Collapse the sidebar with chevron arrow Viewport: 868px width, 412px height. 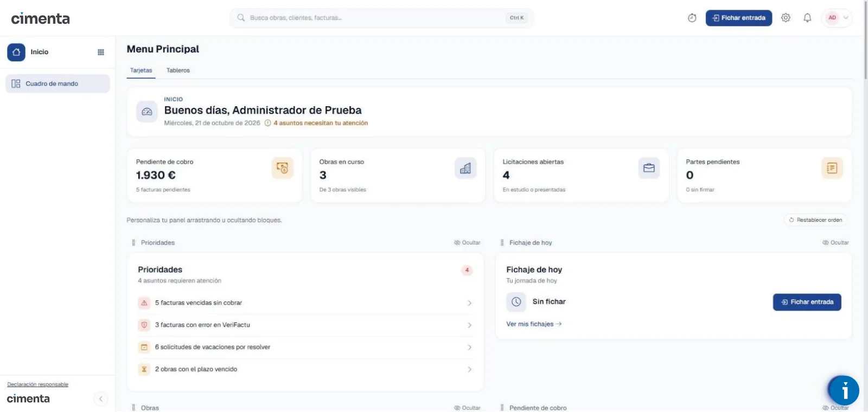100,399
